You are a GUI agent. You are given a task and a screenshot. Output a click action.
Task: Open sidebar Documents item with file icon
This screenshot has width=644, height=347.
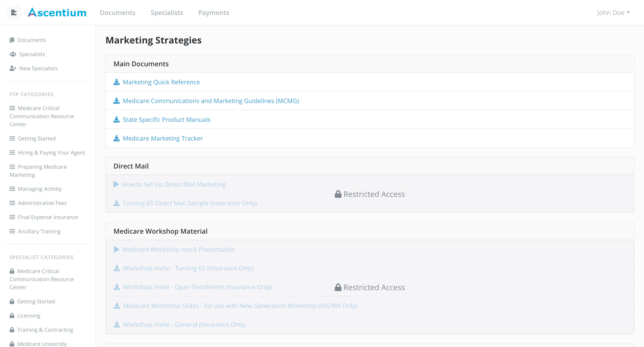pyautogui.click(x=31, y=40)
